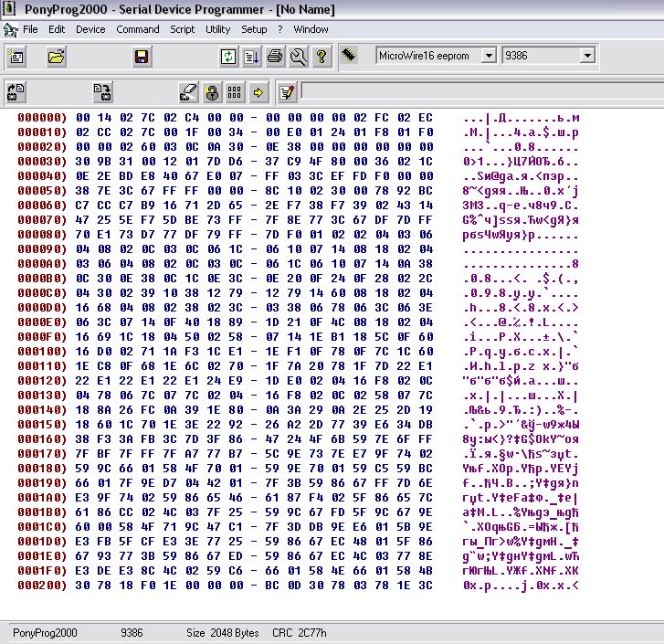The height and width of the screenshot is (644, 664).
Task: Click the Reload Files toolbar icon
Action: pyautogui.click(x=228, y=57)
